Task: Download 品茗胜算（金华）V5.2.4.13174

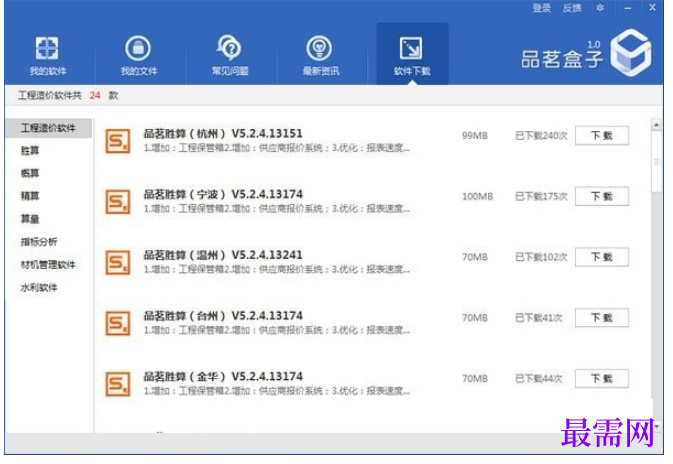Action: point(602,379)
